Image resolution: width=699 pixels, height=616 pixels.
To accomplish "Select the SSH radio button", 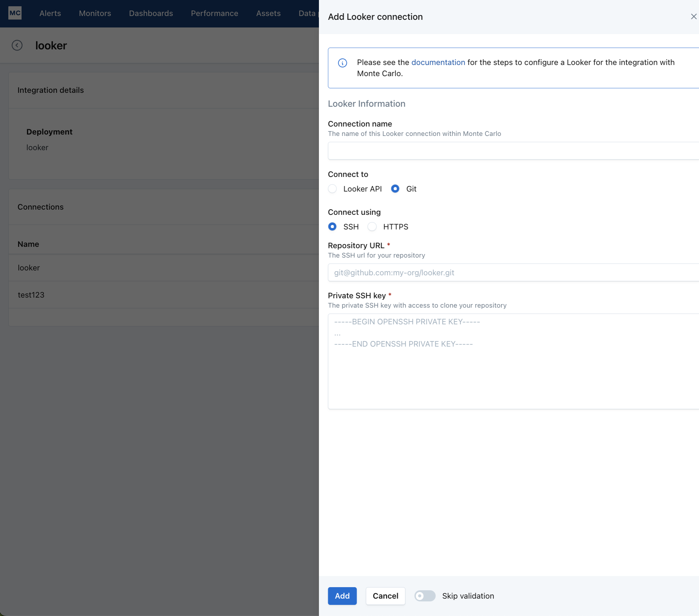I will click(x=332, y=227).
